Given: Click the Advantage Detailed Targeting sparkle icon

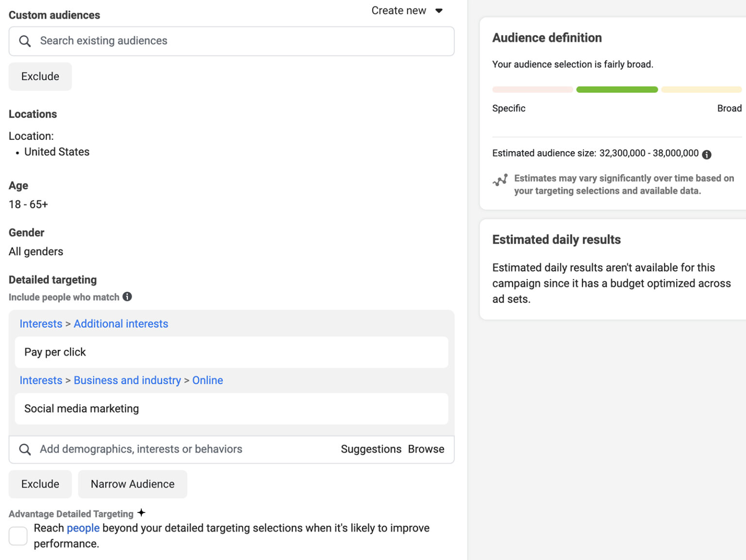Looking at the screenshot, I should point(141,512).
